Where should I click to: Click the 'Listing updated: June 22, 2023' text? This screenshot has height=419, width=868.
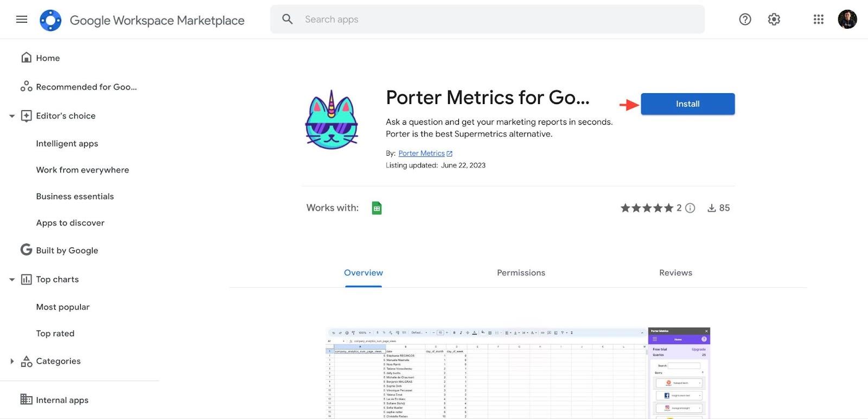[436, 165]
